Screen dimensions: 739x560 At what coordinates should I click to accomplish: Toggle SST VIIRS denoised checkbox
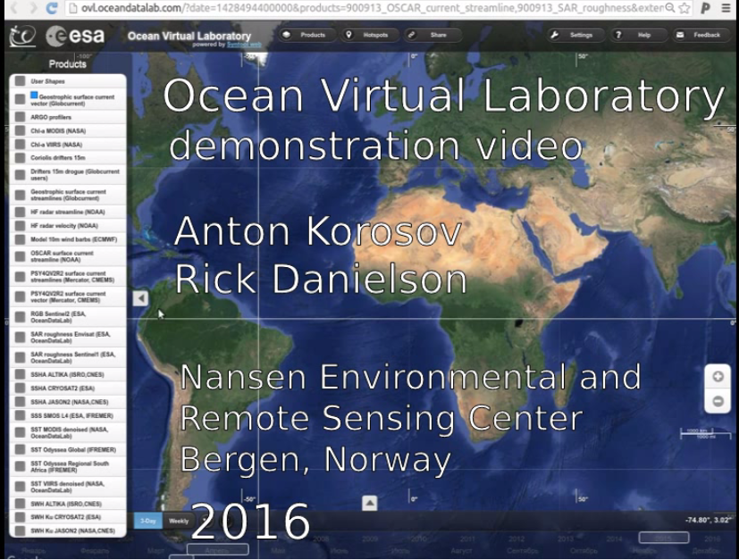pyautogui.click(x=20, y=487)
